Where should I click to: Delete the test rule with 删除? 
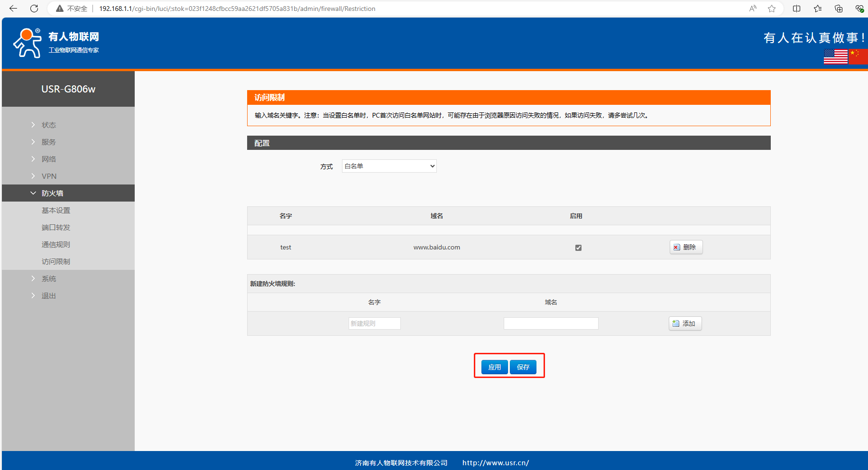pyautogui.click(x=686, y=247)
